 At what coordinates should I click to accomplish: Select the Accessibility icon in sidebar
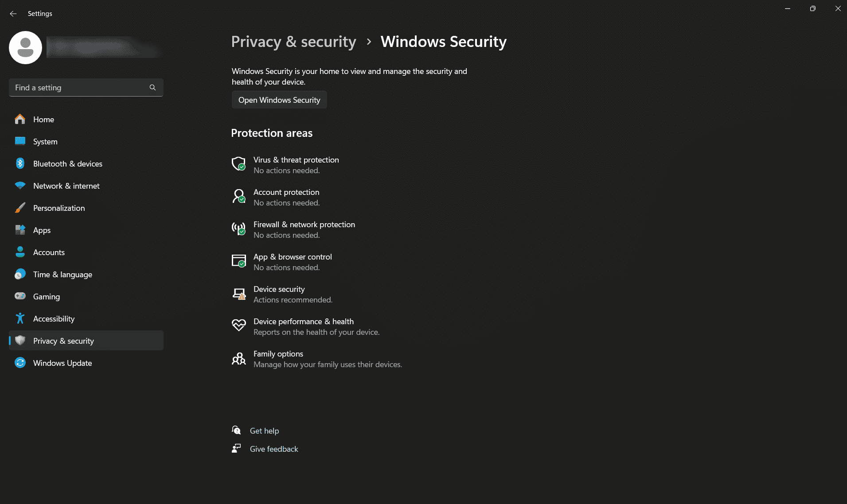tap(20, 318)
